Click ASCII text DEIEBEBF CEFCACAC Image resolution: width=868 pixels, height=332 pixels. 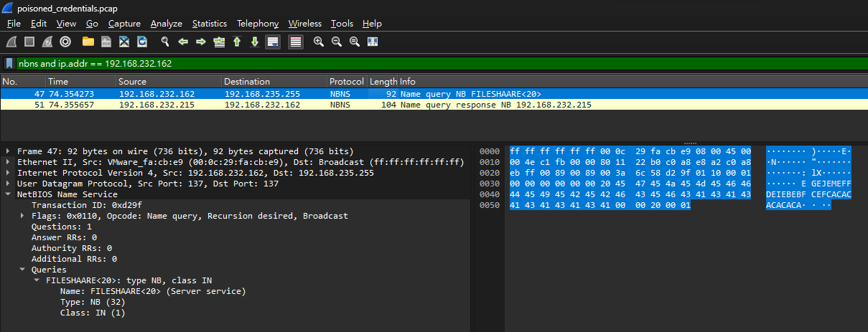[808, 194]
